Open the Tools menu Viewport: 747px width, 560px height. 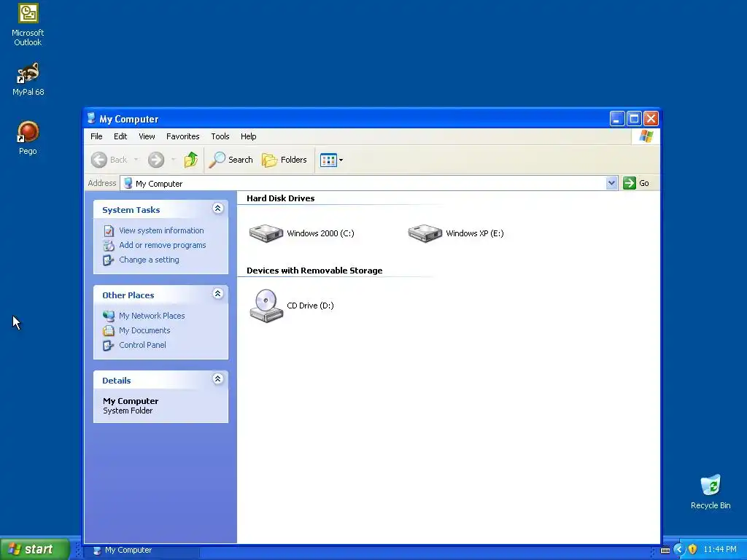pos(220,136)
